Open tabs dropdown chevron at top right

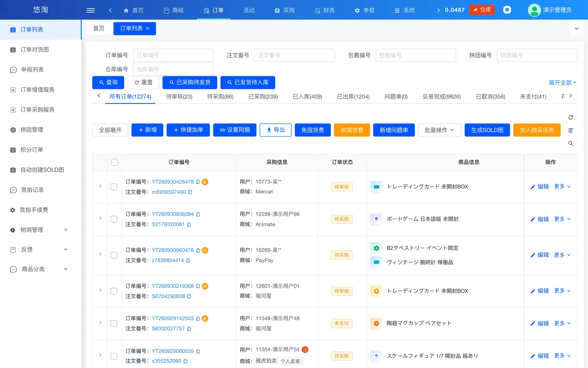pos(577,29)
